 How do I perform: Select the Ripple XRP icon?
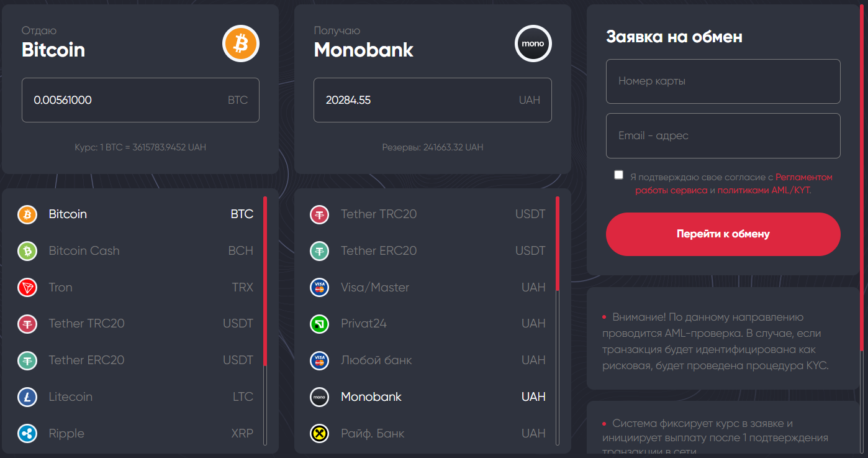(27, 433)
